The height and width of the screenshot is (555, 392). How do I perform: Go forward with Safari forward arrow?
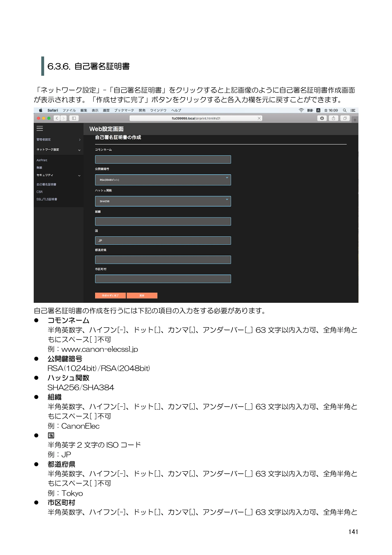(x=64, y=118)
